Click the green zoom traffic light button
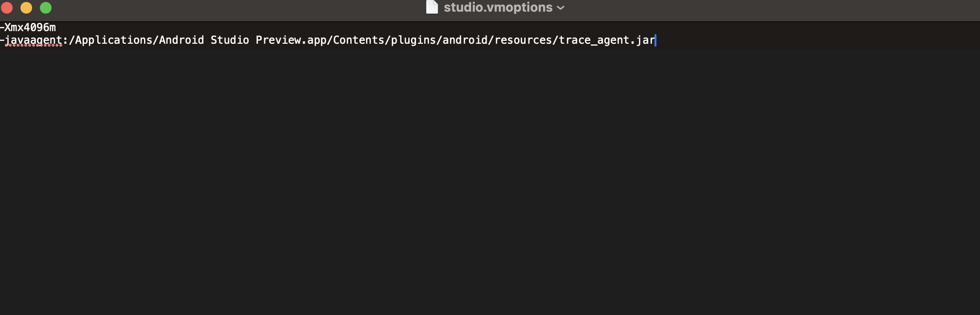 click(x=46, y=7)
